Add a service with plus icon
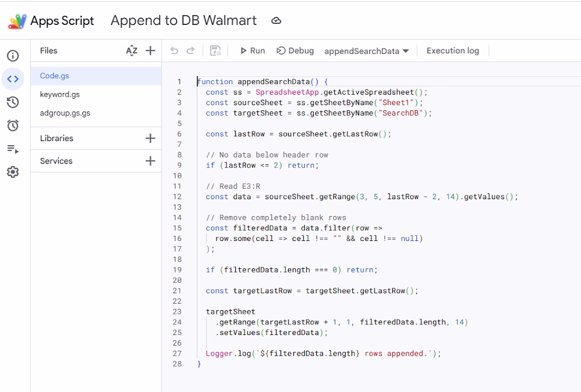The image size is (581, 392). [151, 161]
